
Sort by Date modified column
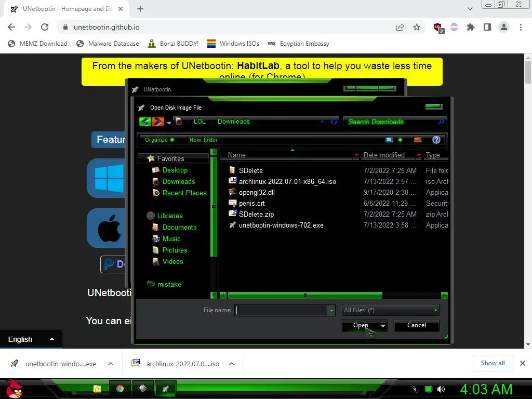coord(384,155)
